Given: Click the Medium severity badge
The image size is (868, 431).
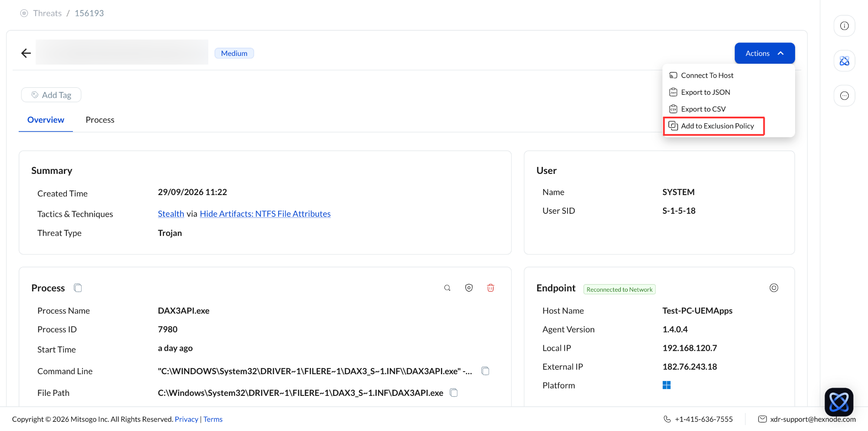Looking at the screenshot, I should (x=234, y=53).
